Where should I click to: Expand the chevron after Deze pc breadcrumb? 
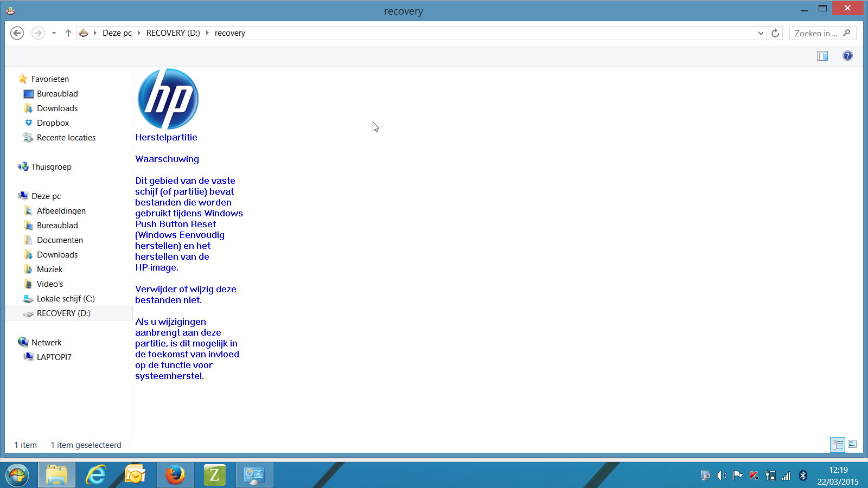[x=139, y=33]
